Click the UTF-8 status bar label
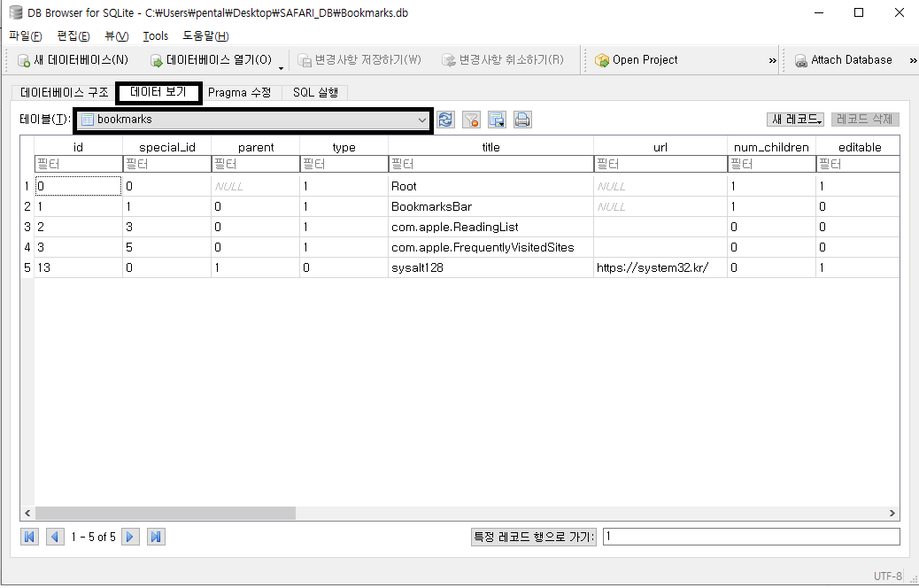The width and height of the screenshot is (919, 588). pyautogui.click(x=887, y=576)
